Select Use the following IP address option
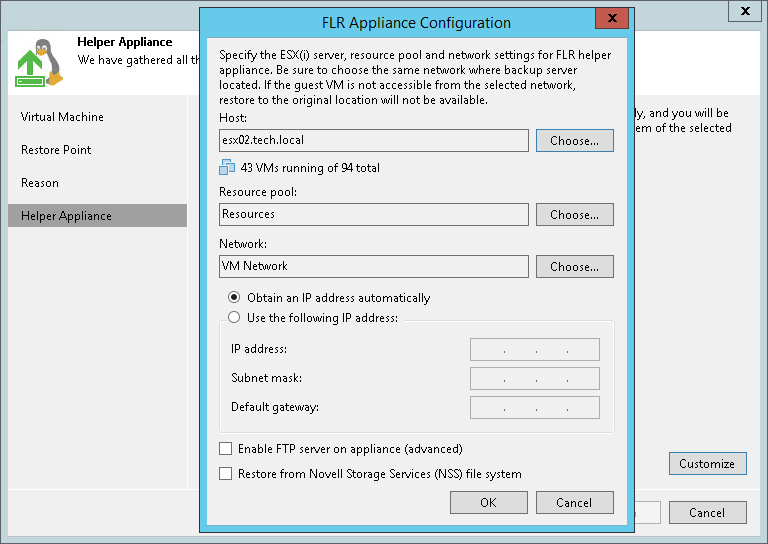 click(x=234, y=318)
